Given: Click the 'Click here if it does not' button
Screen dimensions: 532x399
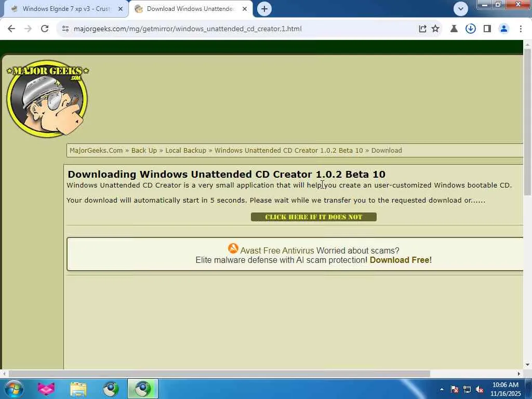Looking at the screenshot, I should [313, 217].
